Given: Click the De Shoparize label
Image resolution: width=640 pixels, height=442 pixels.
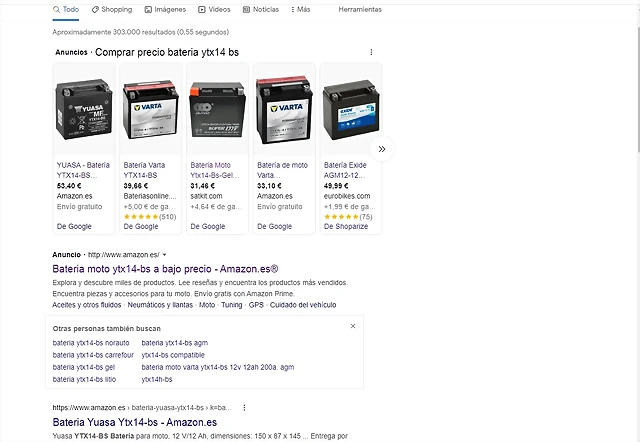Looking at the screenshot, I should point(346,227).
